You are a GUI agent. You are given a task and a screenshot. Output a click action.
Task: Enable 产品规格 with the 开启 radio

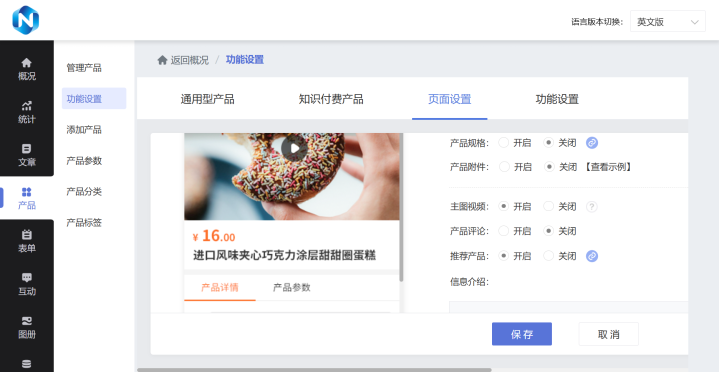point(504,143)
